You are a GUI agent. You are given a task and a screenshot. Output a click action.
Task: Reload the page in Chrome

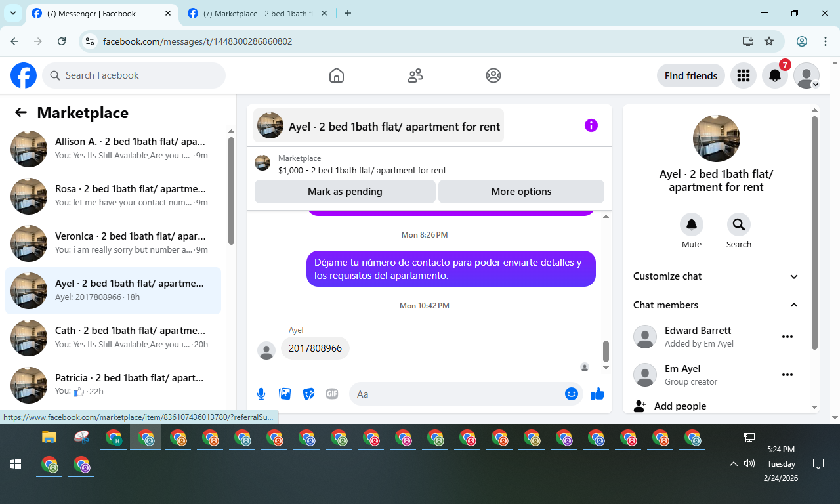(x=62, y=41)
